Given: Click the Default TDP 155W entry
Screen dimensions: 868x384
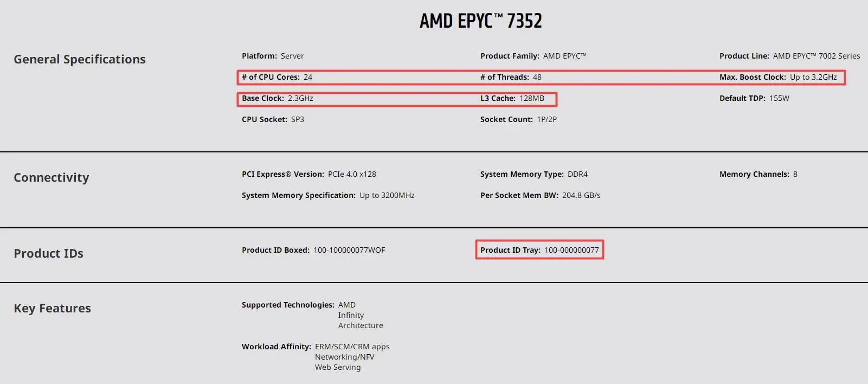Looking at the screenshot, I should 754,98.
